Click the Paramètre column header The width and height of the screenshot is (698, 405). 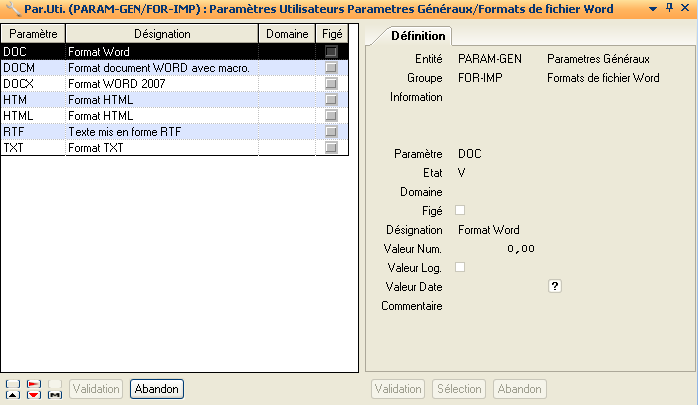[32, 34]
